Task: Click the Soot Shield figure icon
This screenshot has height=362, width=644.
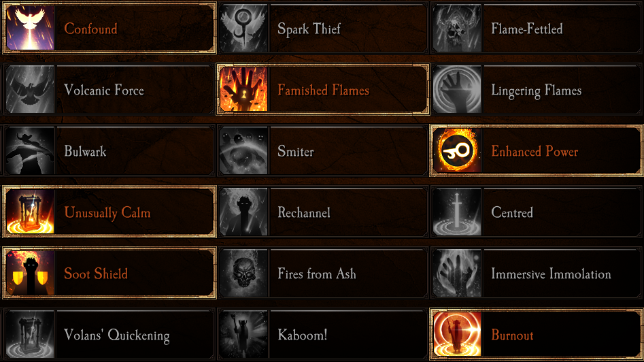Action: [30, 273]
